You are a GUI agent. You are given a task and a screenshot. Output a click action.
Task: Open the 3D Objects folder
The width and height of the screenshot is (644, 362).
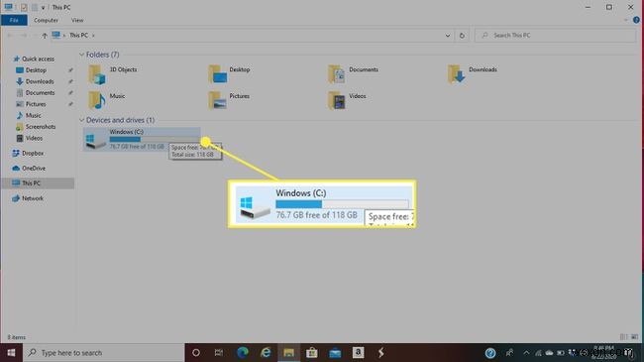(113, 74)
